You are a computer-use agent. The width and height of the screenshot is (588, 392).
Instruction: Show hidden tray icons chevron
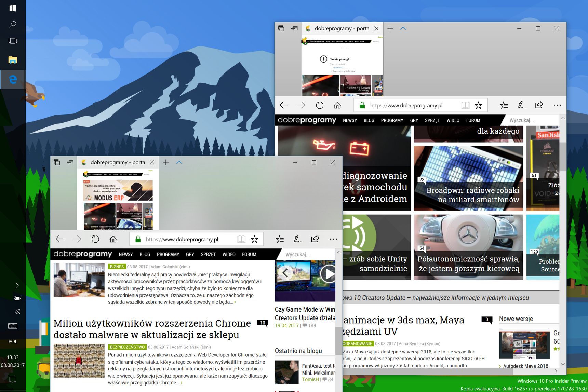(17, 285)
